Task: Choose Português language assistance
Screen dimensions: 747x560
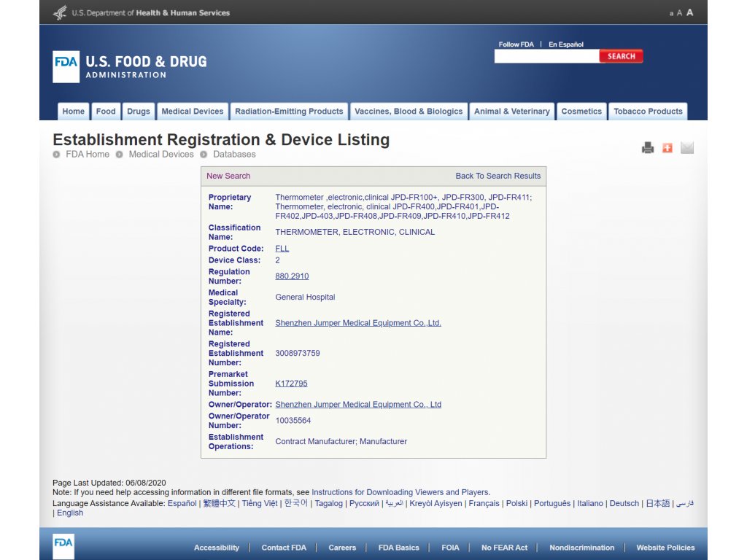Action: (x=552, y=503)
